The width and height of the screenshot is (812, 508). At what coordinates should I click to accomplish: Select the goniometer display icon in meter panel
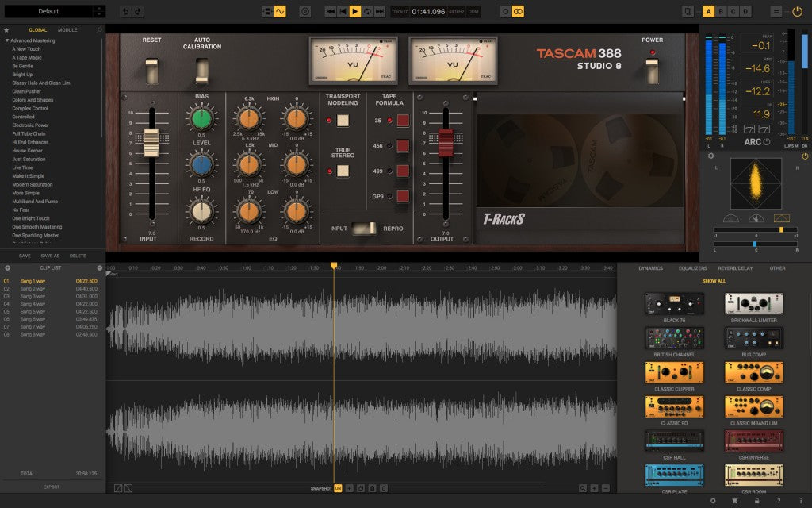click(x=781, y=217)
